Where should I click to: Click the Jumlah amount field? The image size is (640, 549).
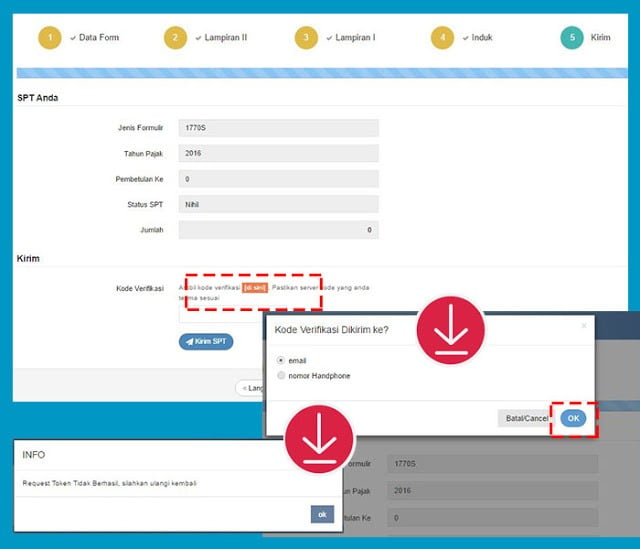coord(278,230)
